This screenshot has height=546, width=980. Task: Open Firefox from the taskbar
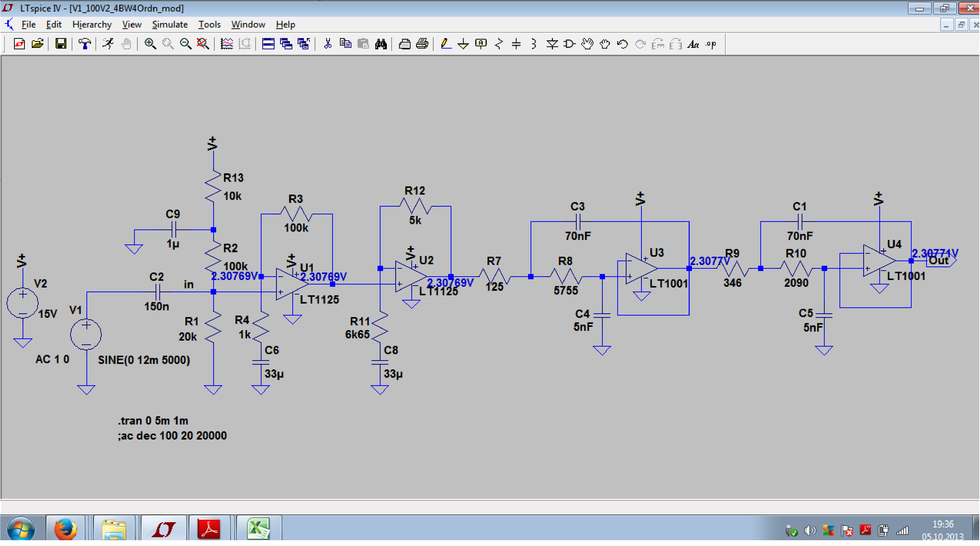click(65, 528)
